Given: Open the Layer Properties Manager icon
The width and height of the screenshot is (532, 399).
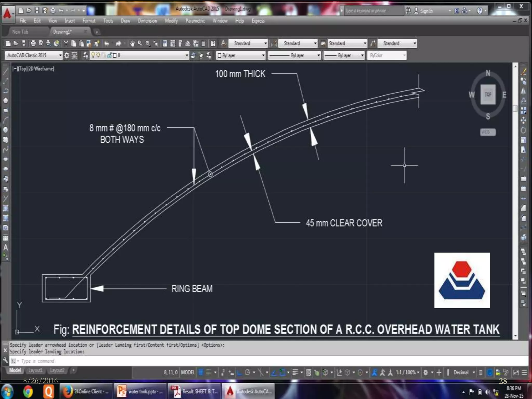Looking at the screenshot, I should click(85, 55).
